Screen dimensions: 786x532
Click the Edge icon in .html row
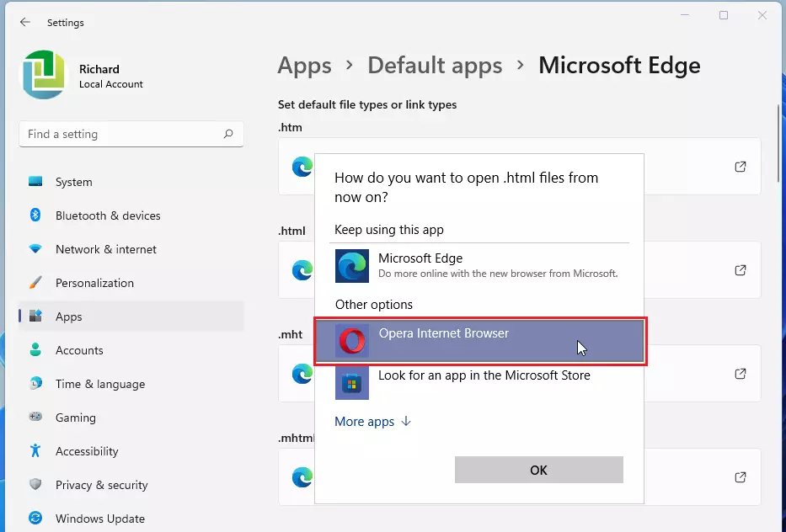pos(302,270)
